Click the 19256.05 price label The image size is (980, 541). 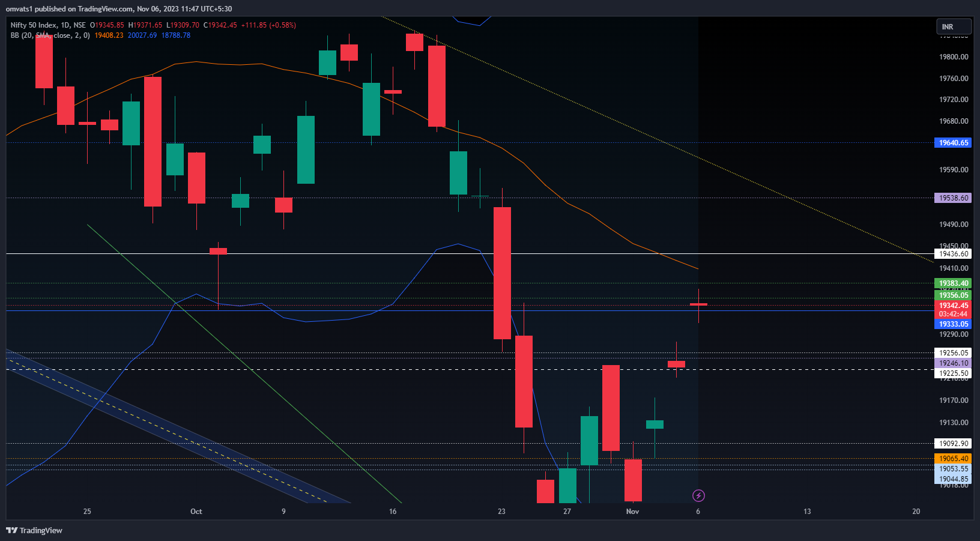[x=953, y=353]
